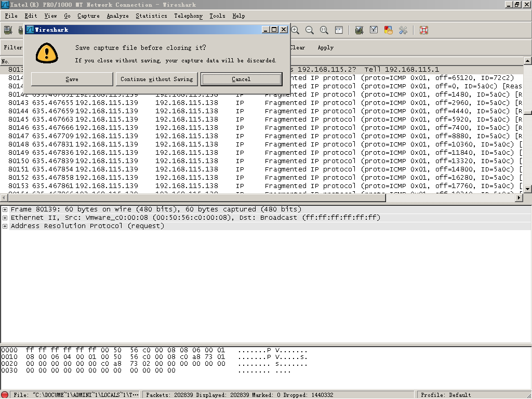Click hex dump line 0020
The image size is (532, 399).
tap(154, 364)
